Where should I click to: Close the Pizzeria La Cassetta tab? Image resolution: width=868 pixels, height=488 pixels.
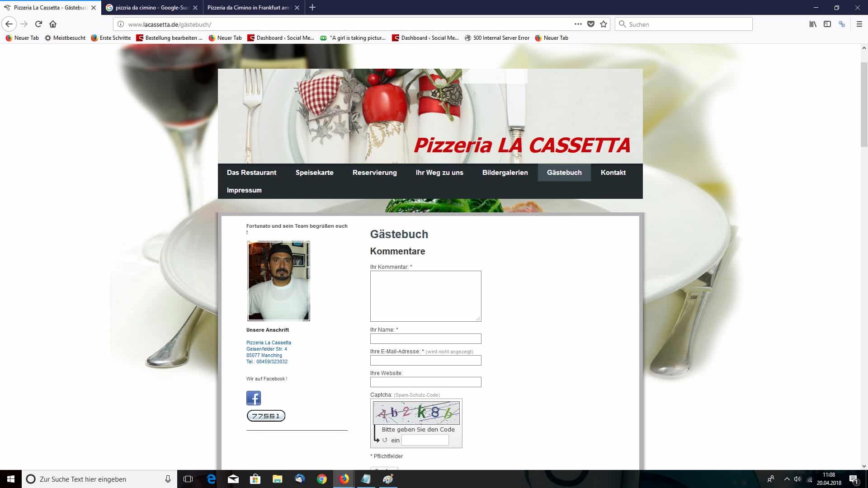(94, 8)
